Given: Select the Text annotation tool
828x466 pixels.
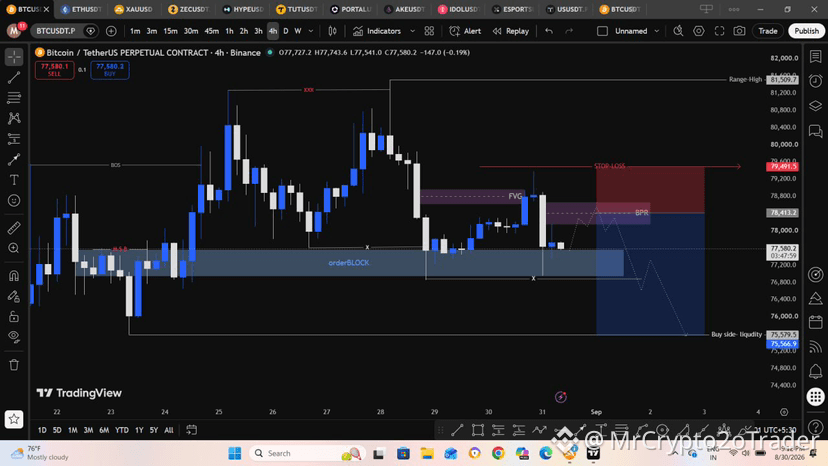Looking at the screenshot, I should pyautogui.click(x=14, y=180).
